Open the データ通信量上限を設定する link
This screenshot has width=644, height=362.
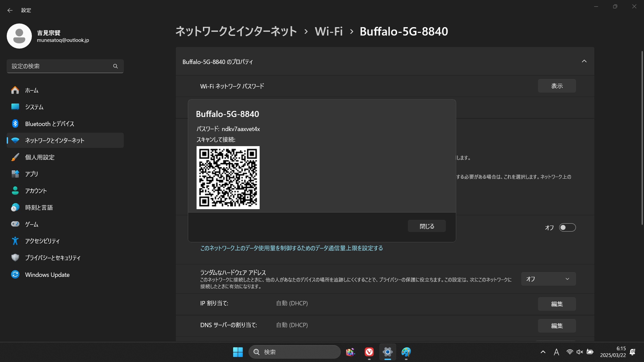click(291, 248)
